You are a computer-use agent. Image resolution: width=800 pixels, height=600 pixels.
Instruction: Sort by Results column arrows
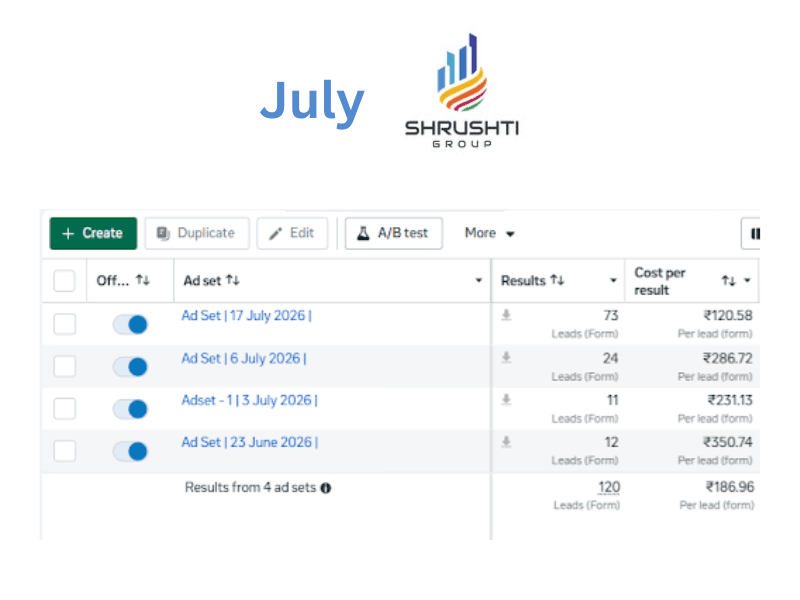[x=557, y=280]
